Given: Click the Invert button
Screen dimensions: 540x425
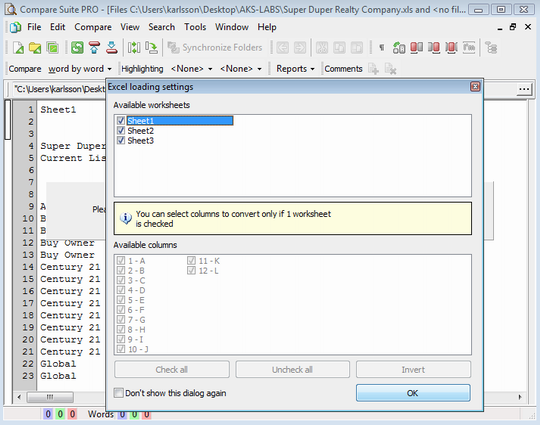Looking at the screenshot, I should coord(413,370).
